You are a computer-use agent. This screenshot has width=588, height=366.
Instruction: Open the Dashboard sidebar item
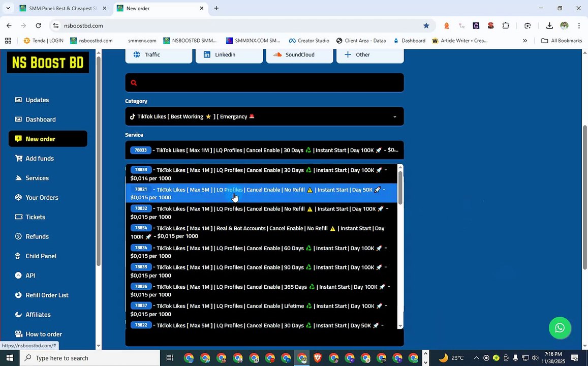[35, 119]
